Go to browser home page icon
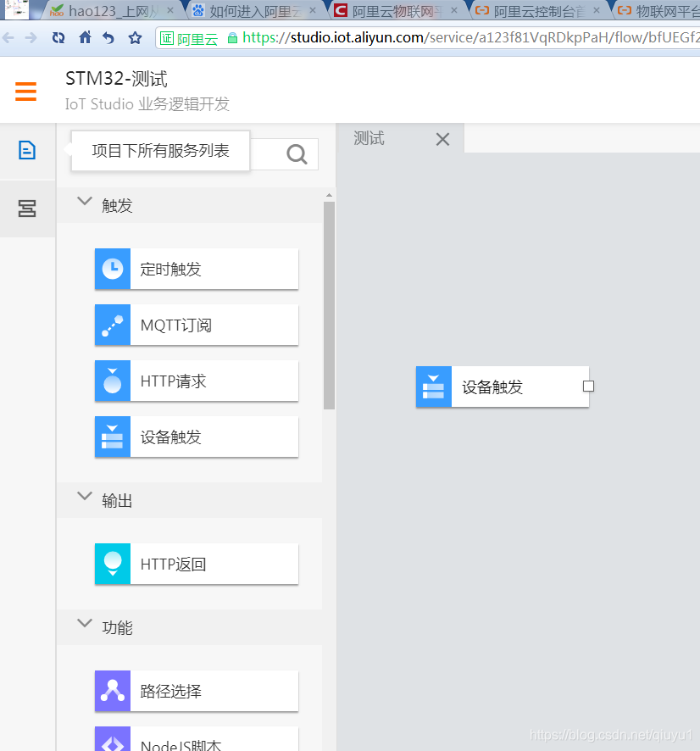Screen dimensions: 700x751 85,37
